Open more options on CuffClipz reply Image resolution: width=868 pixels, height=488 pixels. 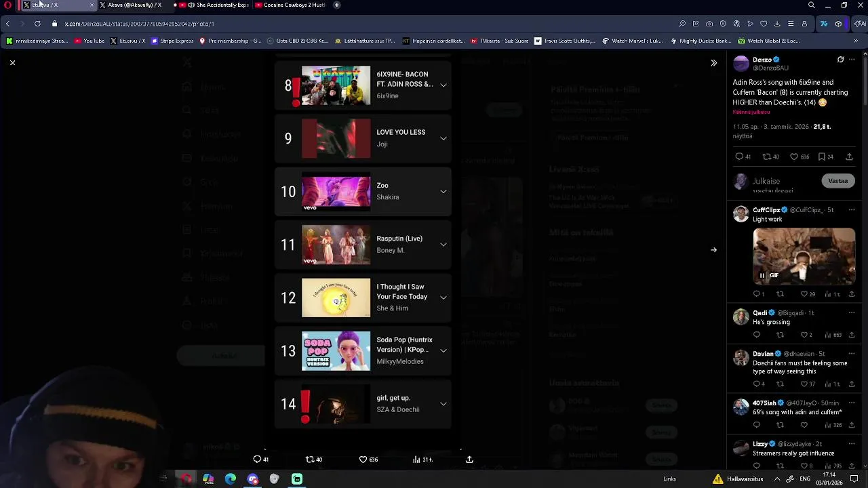coord(852,210)
